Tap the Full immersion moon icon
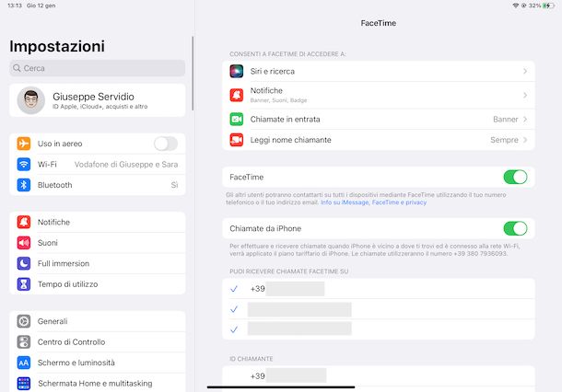The height and width of the screenshot is (392, 562). (24, 263)
